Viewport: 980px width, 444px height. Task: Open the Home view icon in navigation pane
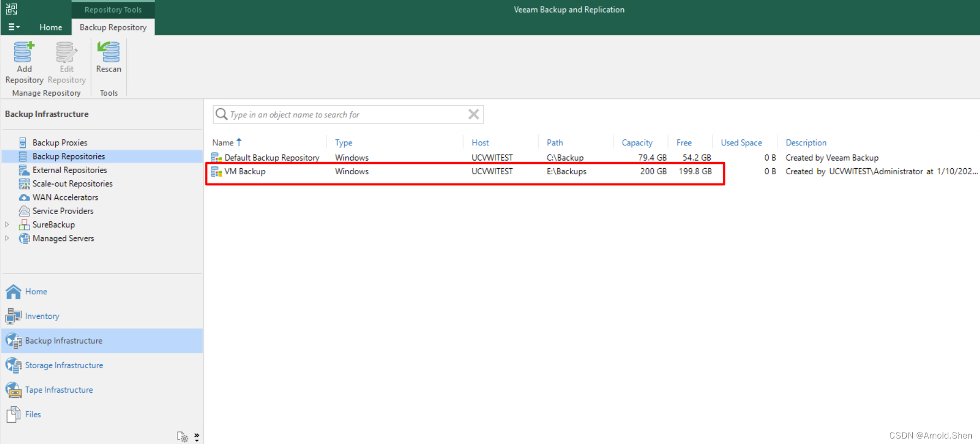click(x=14, y=292)
